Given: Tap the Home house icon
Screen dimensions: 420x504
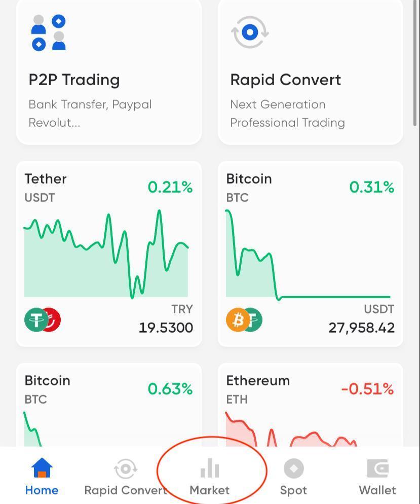Looking at the screenshot, I should [42, 468].
